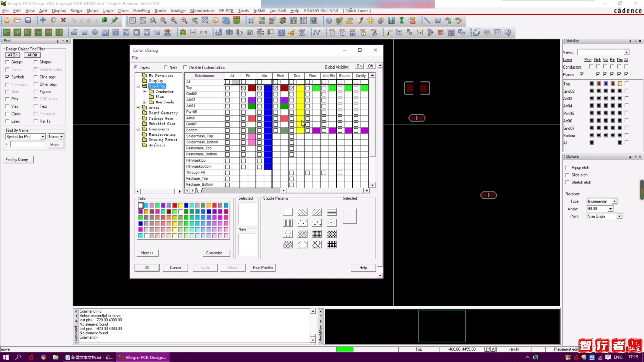Click the hourglass icon in toolbar

pos(401,20)
